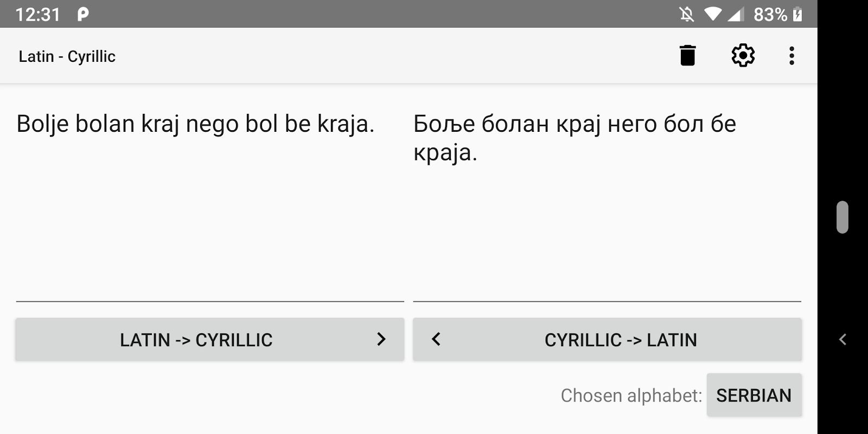Tap the cellular signal strength icon
The width and height of the screenshot is (868, 434).
tap(735, 14)
